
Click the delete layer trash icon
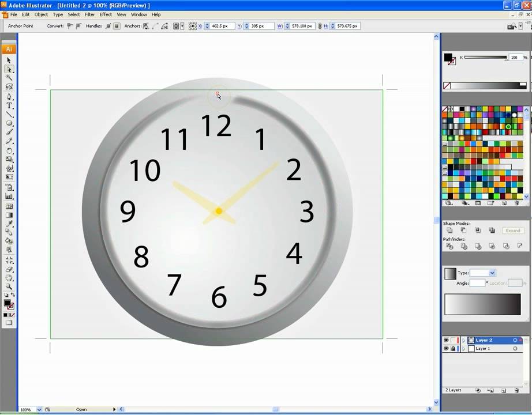pos(516,390)
